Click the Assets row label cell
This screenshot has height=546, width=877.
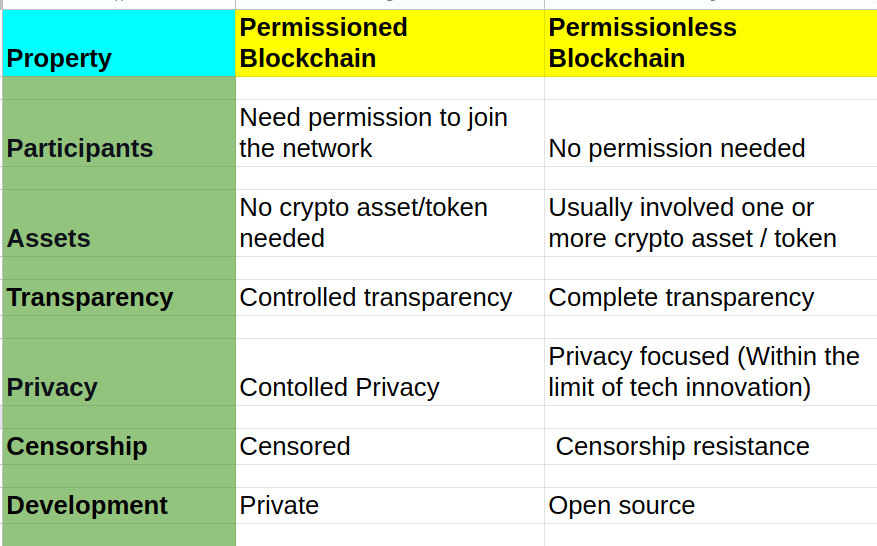(x=119, y=223)
